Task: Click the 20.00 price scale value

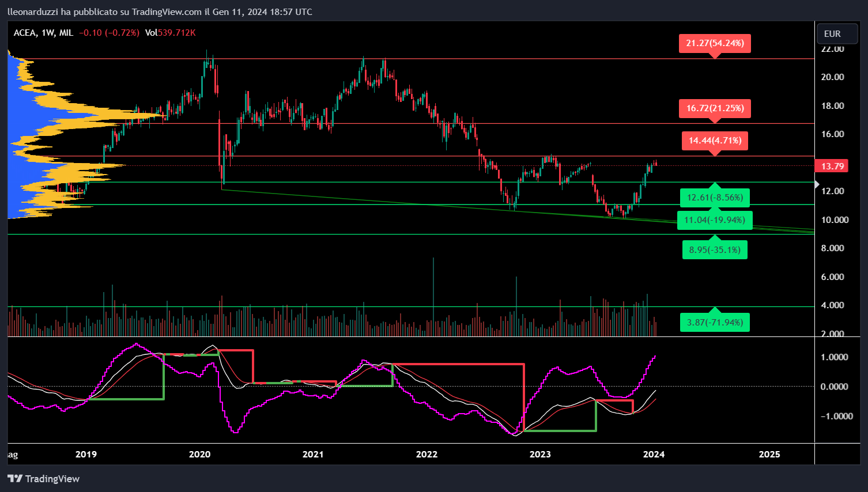Action: pos(832,77)
